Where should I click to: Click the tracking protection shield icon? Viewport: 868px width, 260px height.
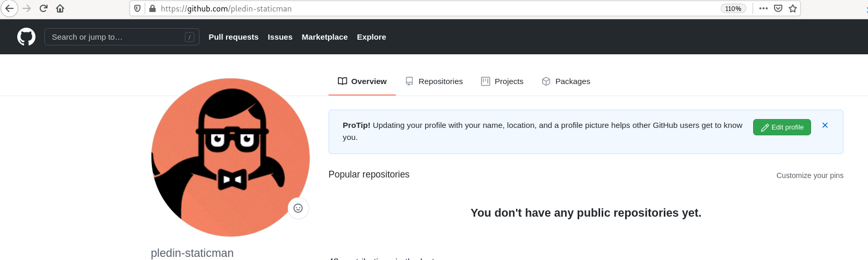click(137, 8)
